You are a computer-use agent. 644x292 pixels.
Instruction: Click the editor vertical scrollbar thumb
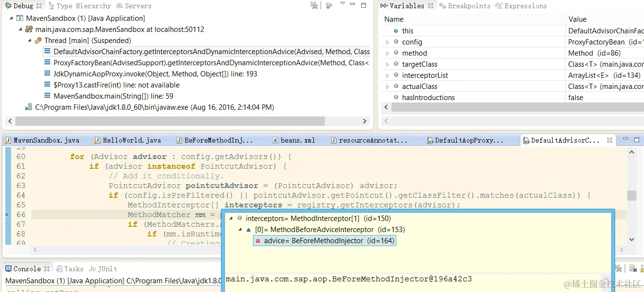(631, 195)
